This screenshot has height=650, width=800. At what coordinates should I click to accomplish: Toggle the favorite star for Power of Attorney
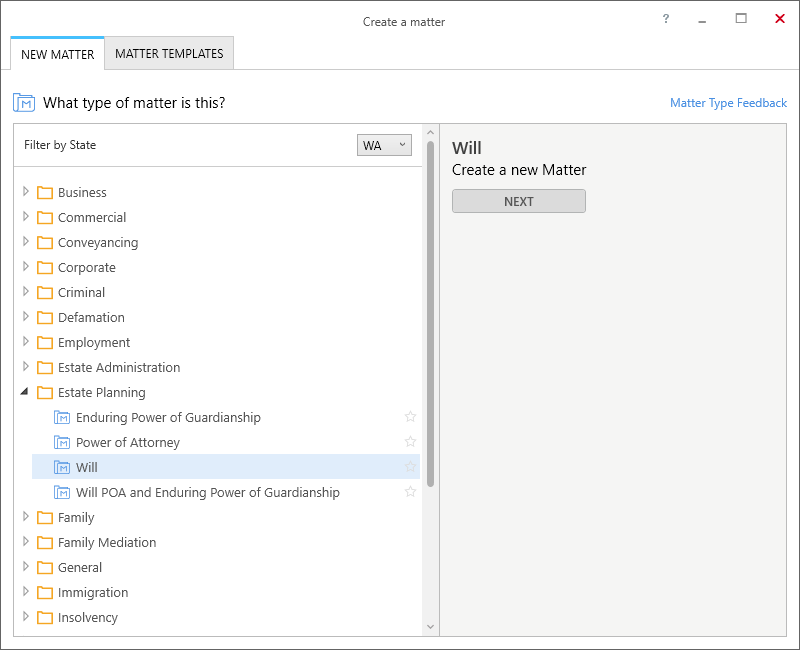[410, 442]
